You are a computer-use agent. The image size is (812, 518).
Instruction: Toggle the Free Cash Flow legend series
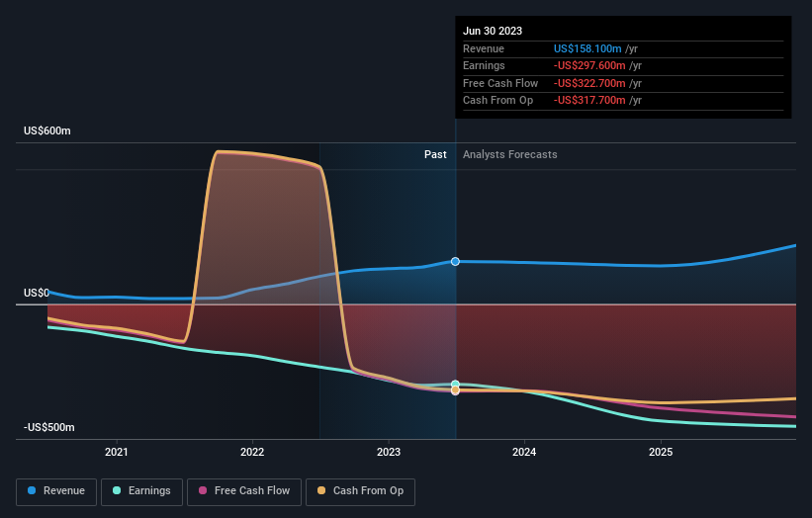click(x=244, y=491)
